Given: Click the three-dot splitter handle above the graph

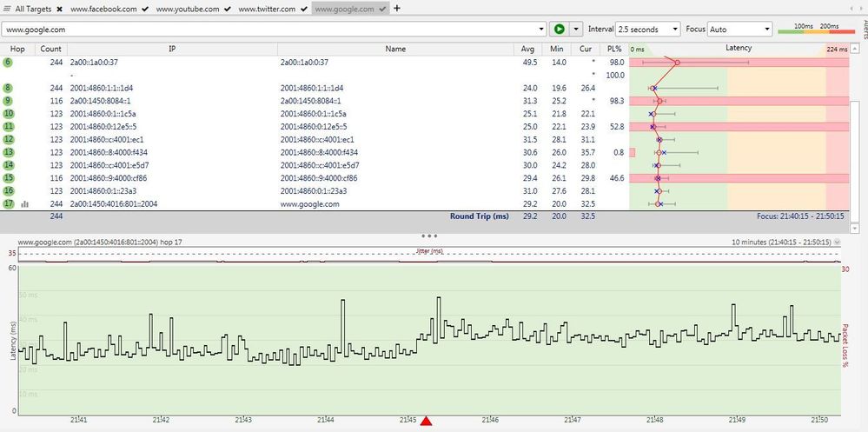Looking at the screenshot, I should pyautogui.click(x=429, y=236).
